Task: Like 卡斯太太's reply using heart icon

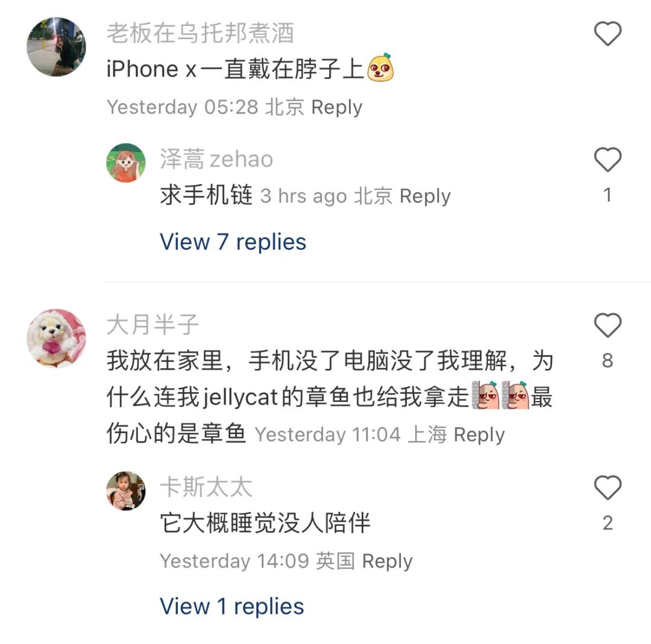Action: pos(608,487)
